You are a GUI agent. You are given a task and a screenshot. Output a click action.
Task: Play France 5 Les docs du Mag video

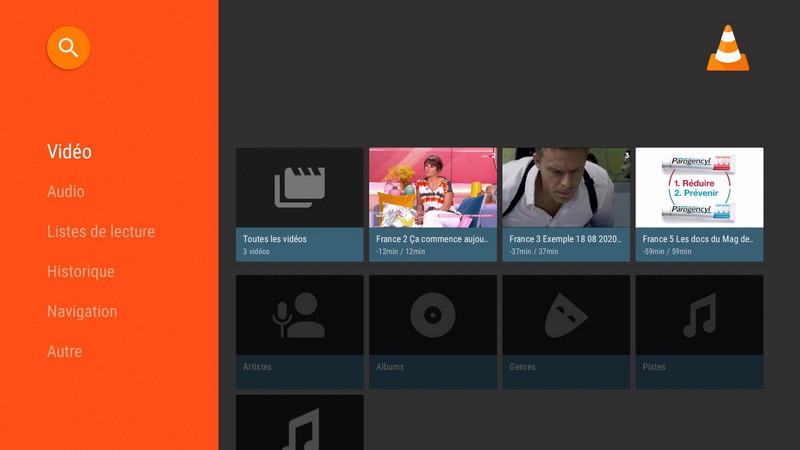[699, 188]
